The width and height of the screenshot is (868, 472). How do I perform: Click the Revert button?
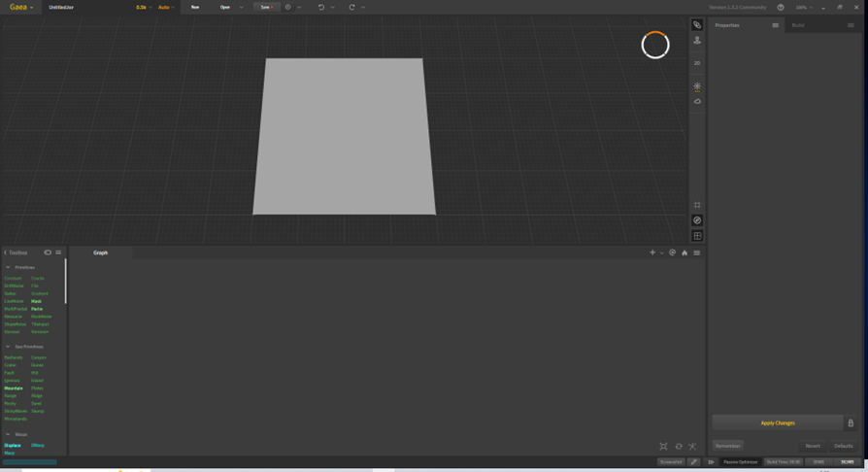tap(813, 446)
